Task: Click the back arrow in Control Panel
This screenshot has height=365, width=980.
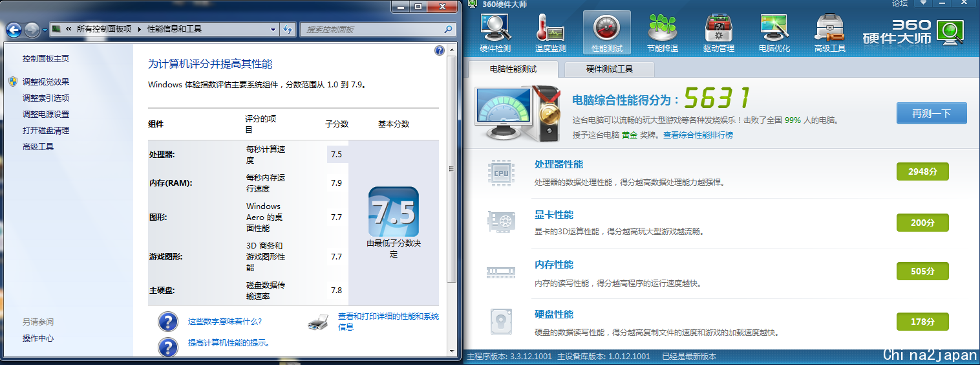Action: tap(14, 29)
